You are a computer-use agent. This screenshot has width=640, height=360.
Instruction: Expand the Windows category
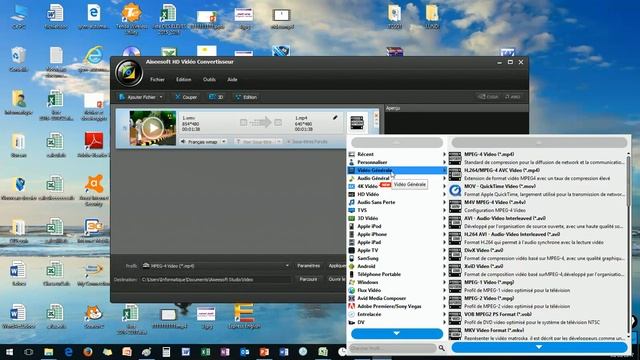coord(397,282)
